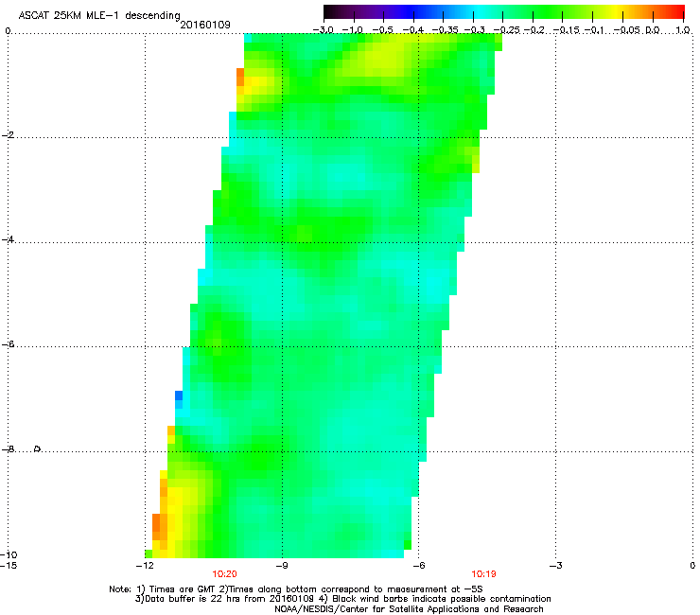700x615 pixels.
Task: Click the date label 20160109 under the title
Action: (205, 25)
